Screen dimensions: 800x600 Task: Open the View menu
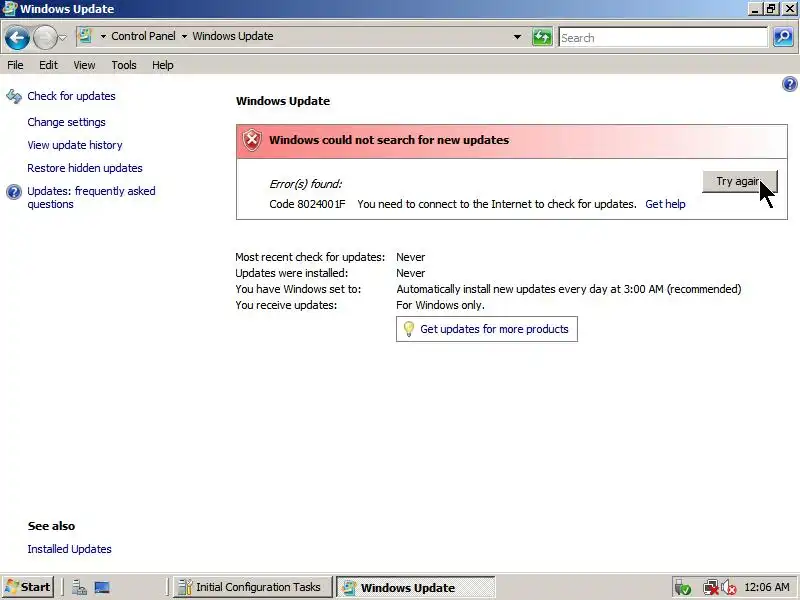coord(84,65)
